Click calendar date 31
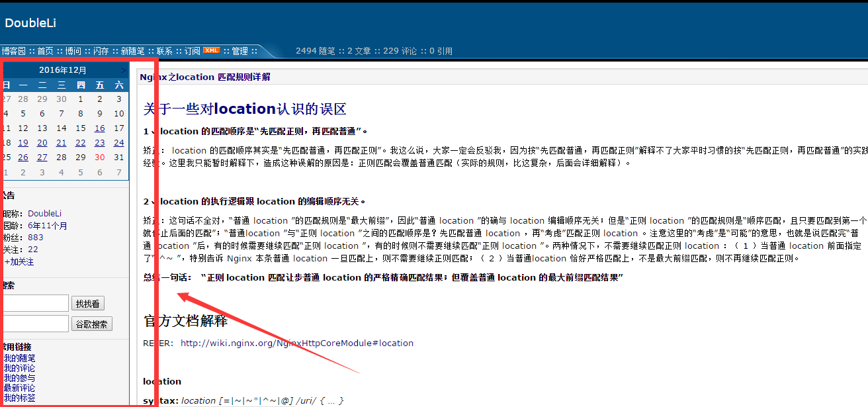868x407 pixels. [119, 158]
